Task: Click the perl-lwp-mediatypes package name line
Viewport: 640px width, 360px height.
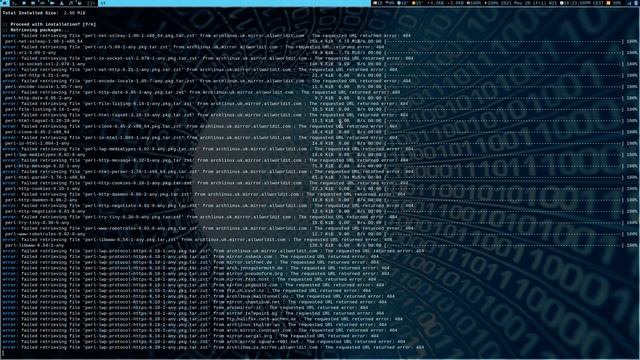Action: click(45, 155)
